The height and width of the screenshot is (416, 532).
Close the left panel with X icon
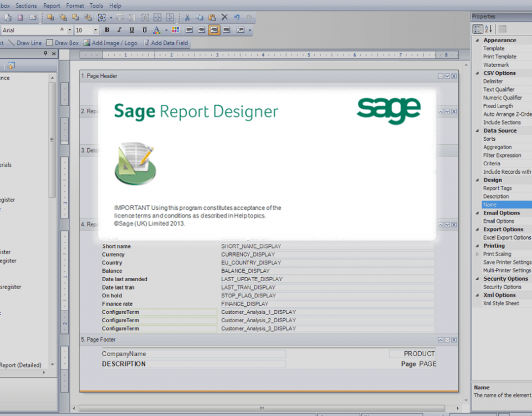click(54, 53)
